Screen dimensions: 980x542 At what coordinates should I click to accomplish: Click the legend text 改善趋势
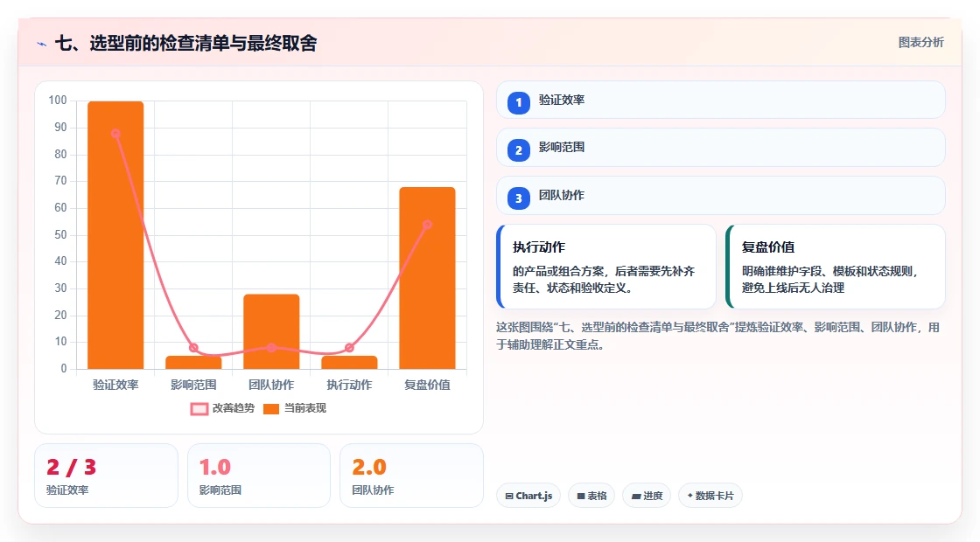tap(234, 408)
